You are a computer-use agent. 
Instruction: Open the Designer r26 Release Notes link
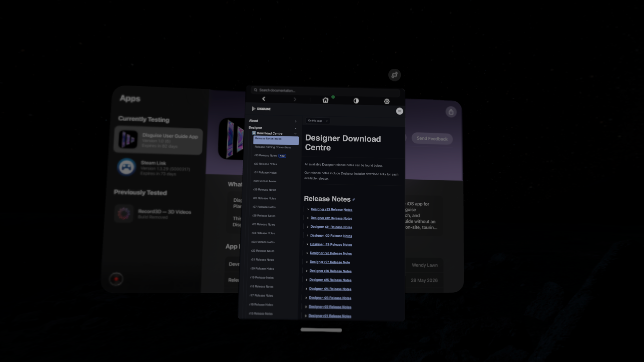tap(330, 271)
